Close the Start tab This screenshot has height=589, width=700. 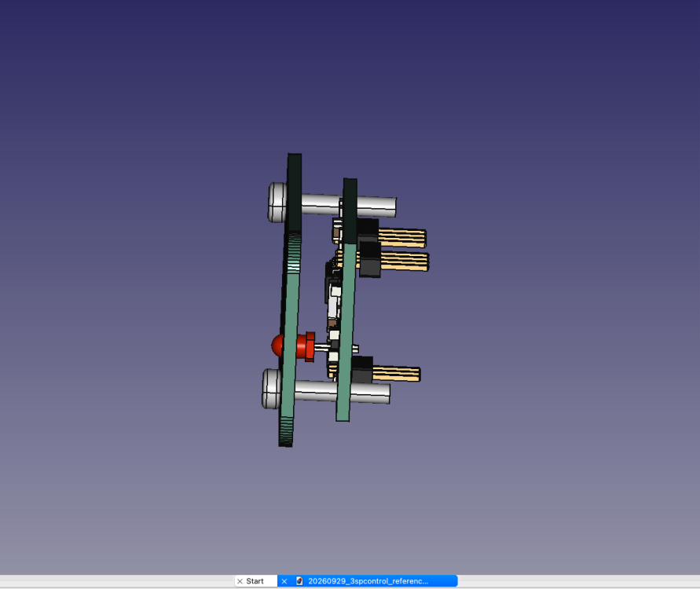(240, 581)
